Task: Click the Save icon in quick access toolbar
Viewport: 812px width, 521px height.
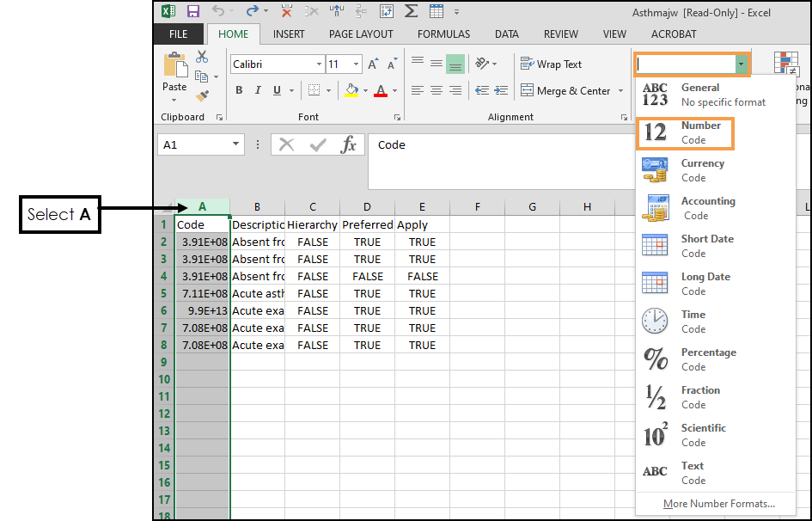Action: [192, 11]
